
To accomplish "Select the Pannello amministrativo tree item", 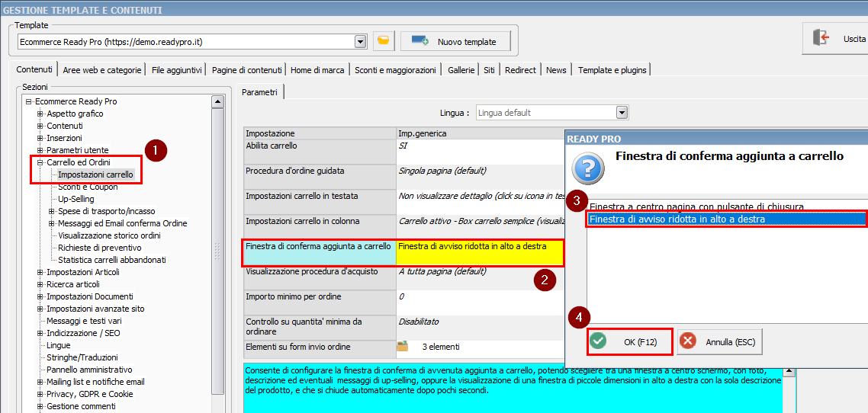I will tap(89, 370).
